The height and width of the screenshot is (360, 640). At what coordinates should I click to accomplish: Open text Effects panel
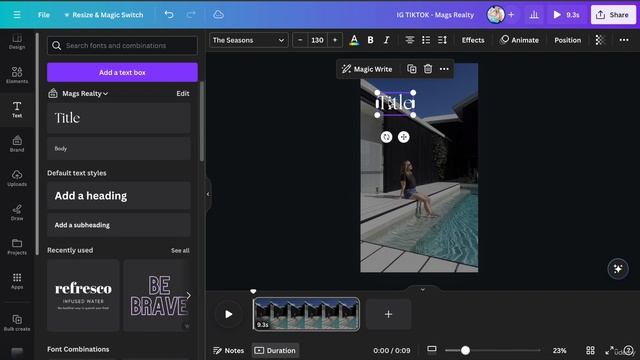473,40
